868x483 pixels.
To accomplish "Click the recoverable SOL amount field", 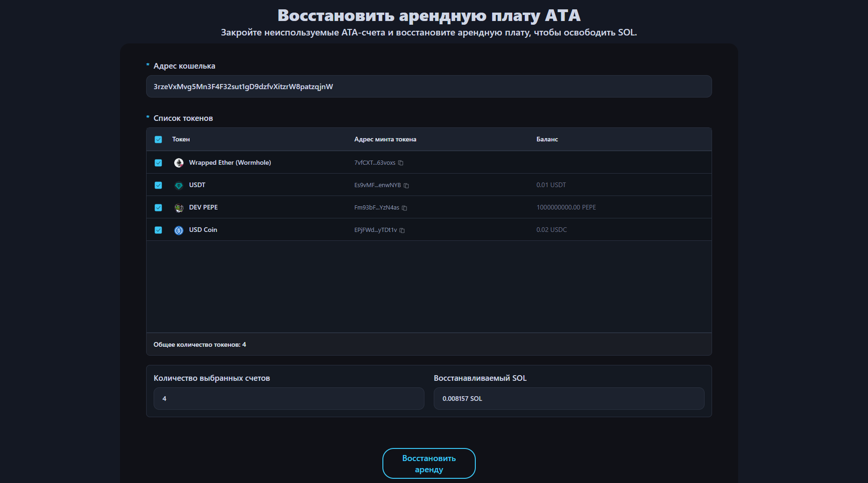I will point(569,399).
